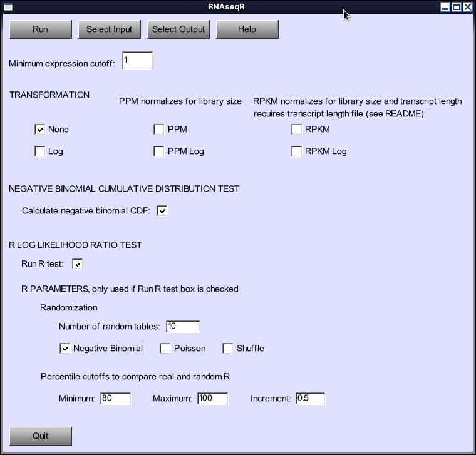476x455 pixels.
Task: Minimize the RNAseqR window
Action: [x=445, y=7]
